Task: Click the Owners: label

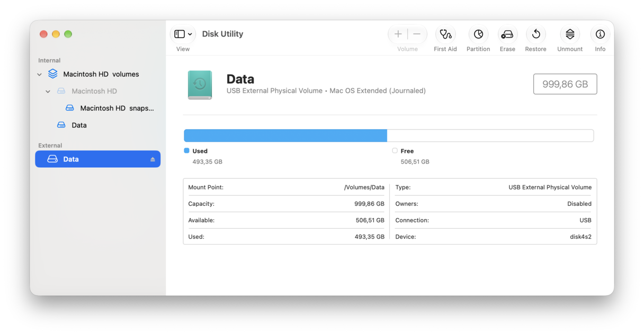Action: click(407, 204)
